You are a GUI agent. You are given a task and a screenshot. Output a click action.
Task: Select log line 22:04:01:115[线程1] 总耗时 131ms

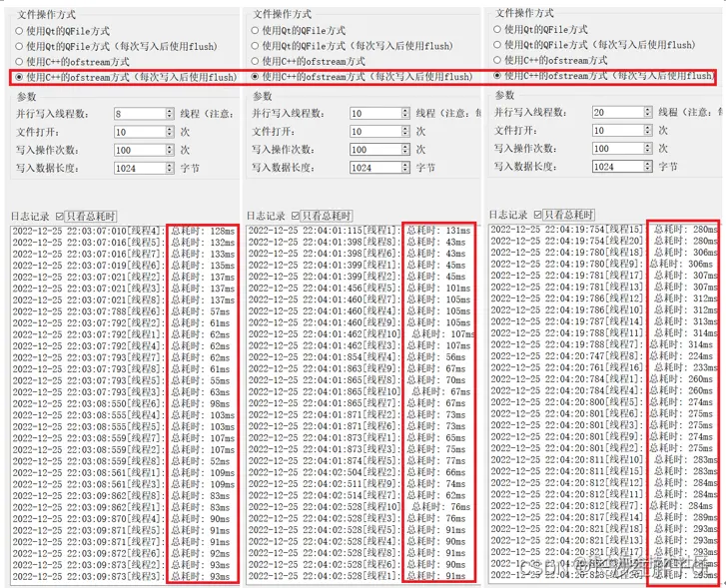360,231
